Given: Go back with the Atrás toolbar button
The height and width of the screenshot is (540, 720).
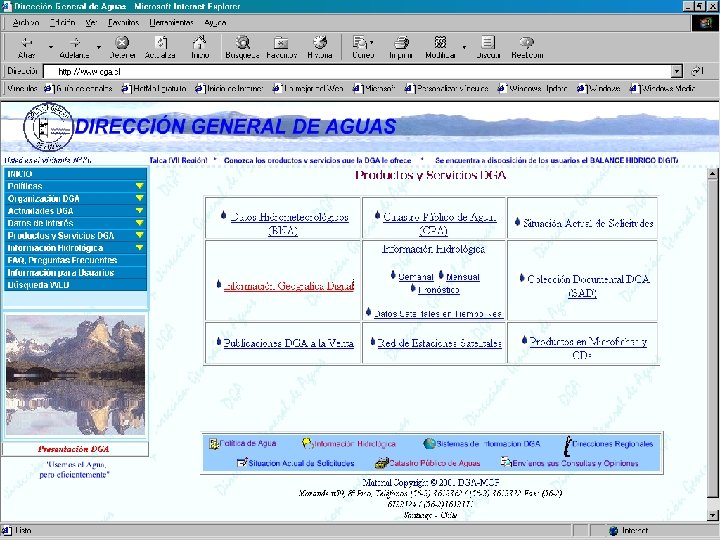Looking at the screenshot, I should (x=26, y=47).
